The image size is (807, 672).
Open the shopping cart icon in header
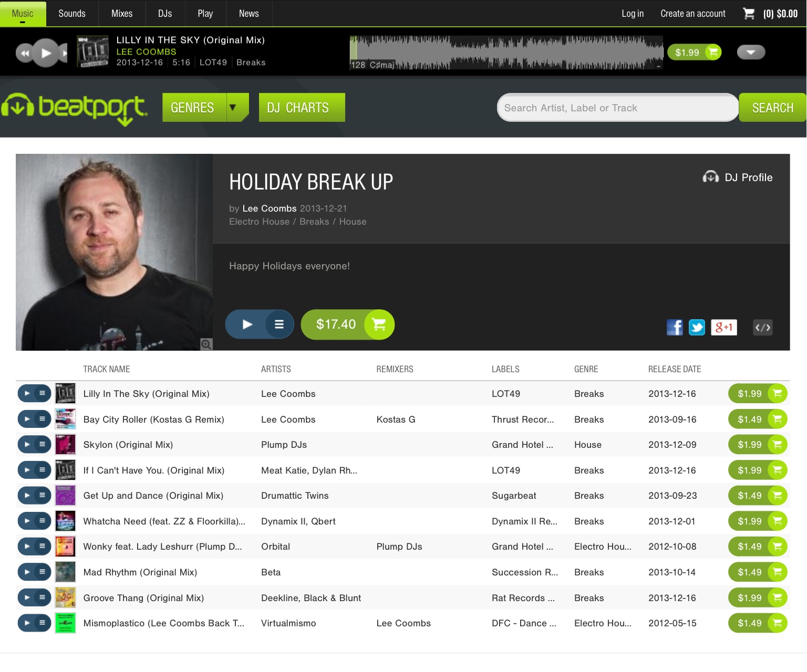coord(749,14)
